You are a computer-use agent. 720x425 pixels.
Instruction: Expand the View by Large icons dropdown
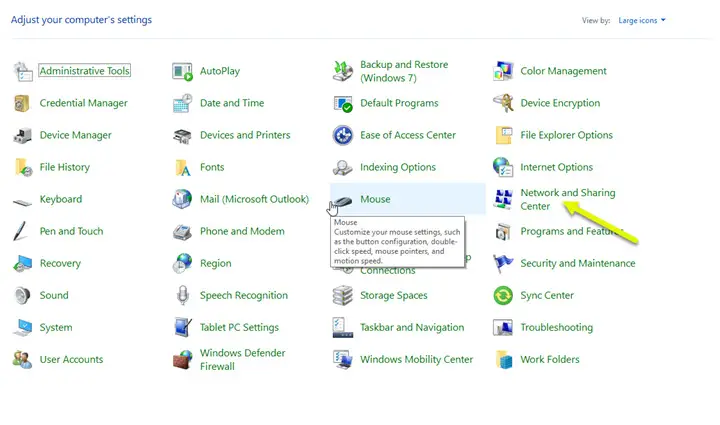tap(641, 20)
